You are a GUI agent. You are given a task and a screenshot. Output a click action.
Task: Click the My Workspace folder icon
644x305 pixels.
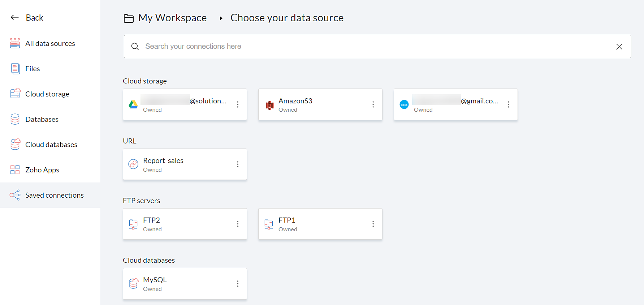[129, 18]
